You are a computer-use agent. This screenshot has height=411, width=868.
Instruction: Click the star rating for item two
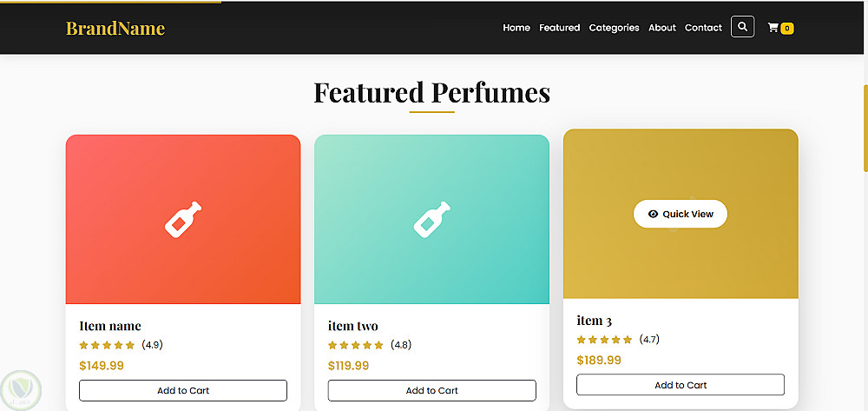[x=356, y=345]
